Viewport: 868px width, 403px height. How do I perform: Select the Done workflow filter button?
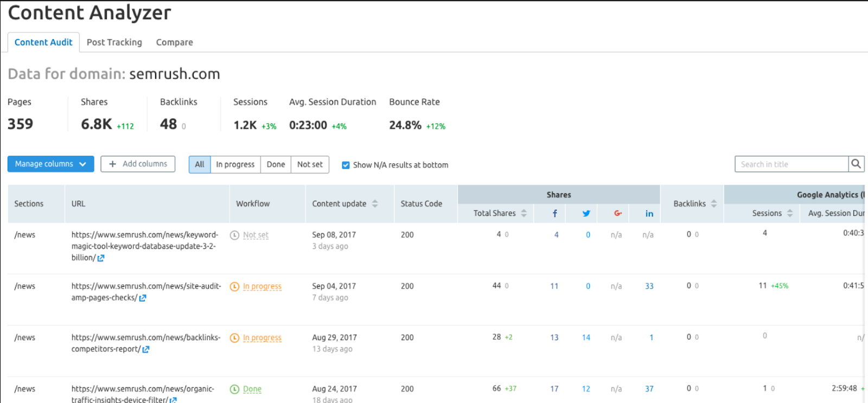(x=276, y=164)
